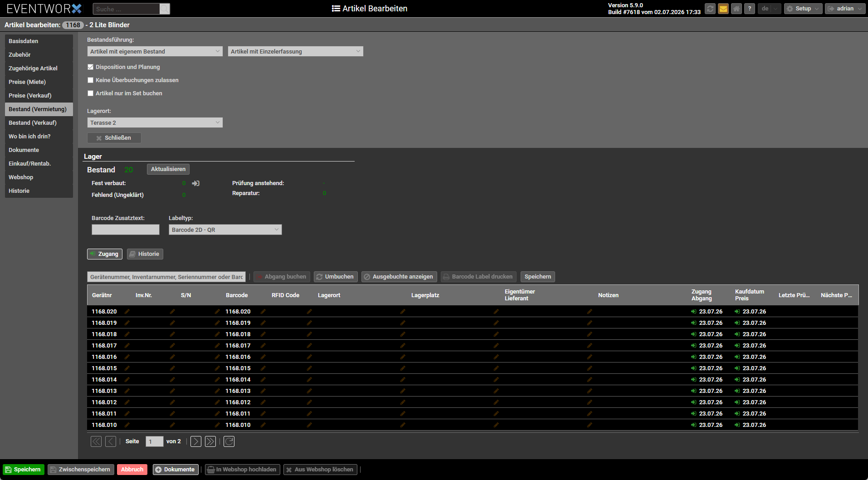Viewport: 868px width, 480px height.
Task: Open Lagerort dropdown showing Terasse 2
Action: pos(155,122)
